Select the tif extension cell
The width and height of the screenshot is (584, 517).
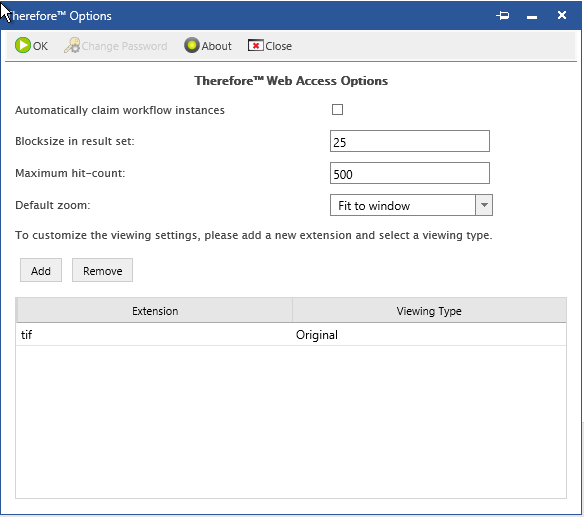[154, 334]
